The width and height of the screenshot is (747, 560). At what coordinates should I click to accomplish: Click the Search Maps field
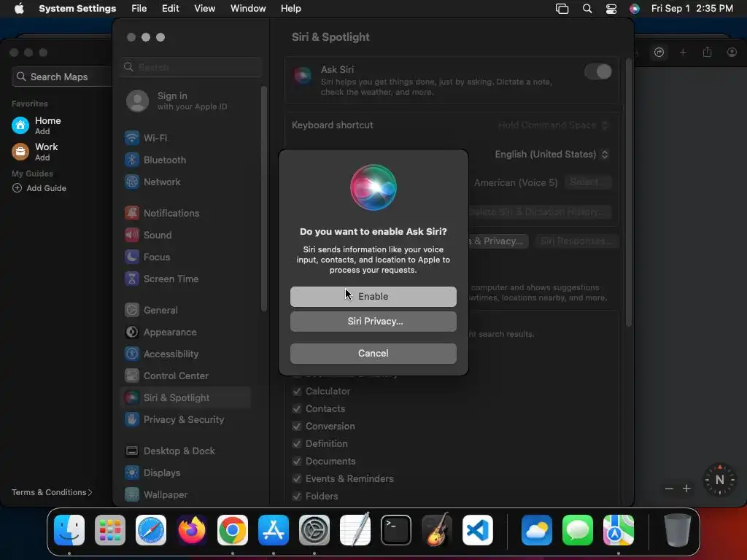point(62,77)
